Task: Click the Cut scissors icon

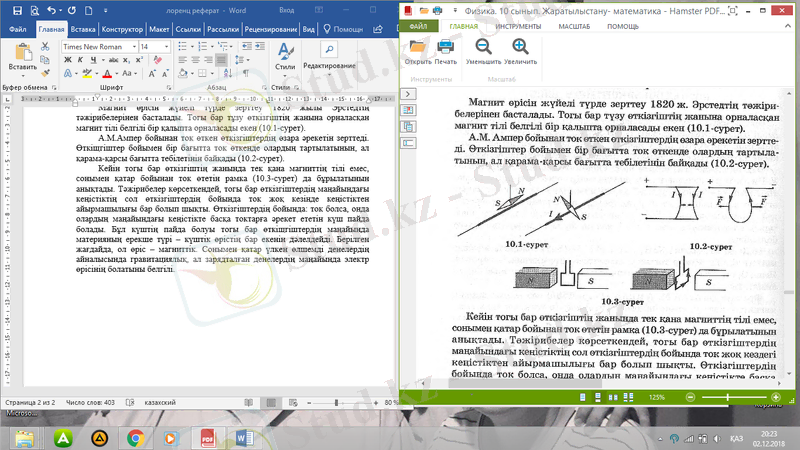Action: tap(47, 46)
